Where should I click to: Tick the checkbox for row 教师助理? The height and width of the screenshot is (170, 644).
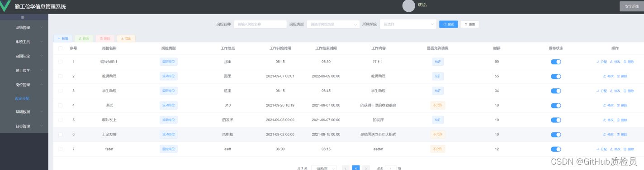(60, 76)
